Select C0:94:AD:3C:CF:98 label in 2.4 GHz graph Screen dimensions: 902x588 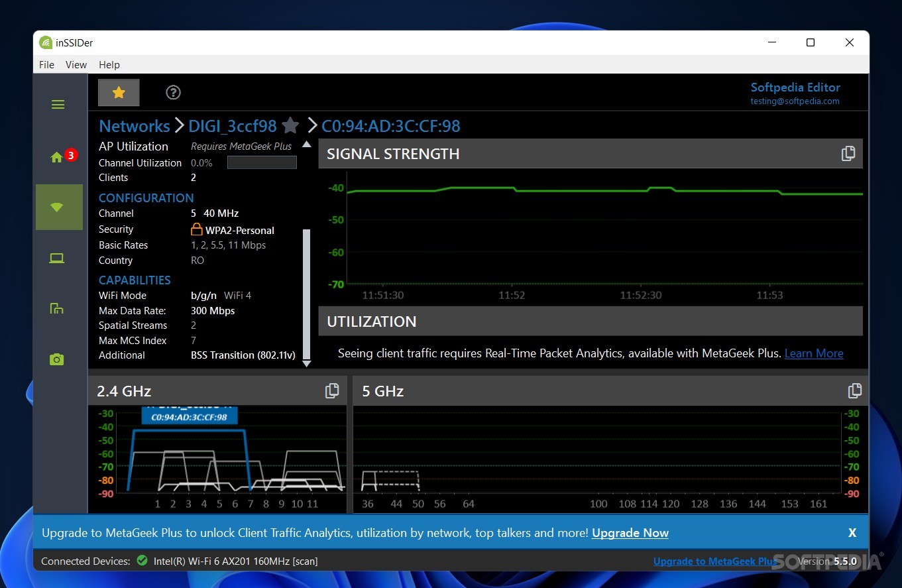(189, 417)
